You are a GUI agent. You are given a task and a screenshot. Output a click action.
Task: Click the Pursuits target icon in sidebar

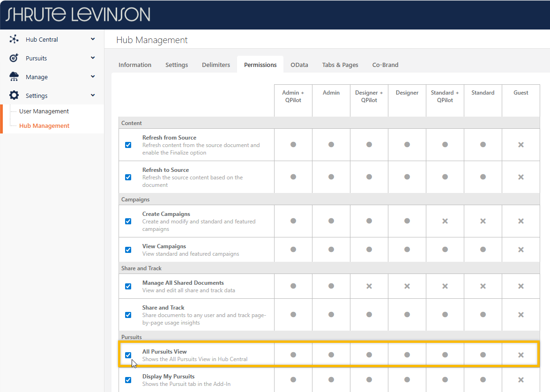(x=14, y=58)
